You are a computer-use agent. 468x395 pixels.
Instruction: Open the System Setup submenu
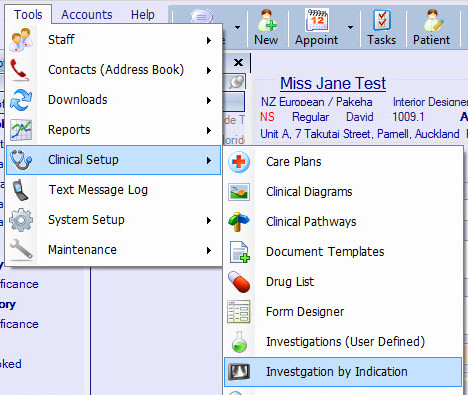[x=113, y=220]
